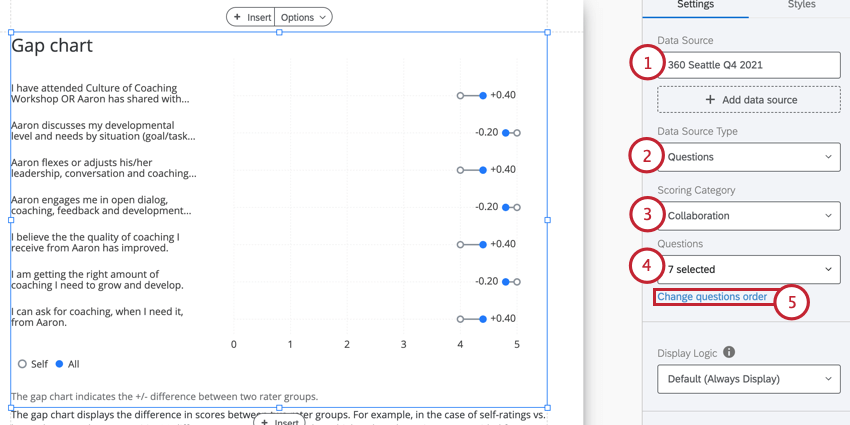
Task: Switch to the Styles tab
Action: [x=801, y=6]
